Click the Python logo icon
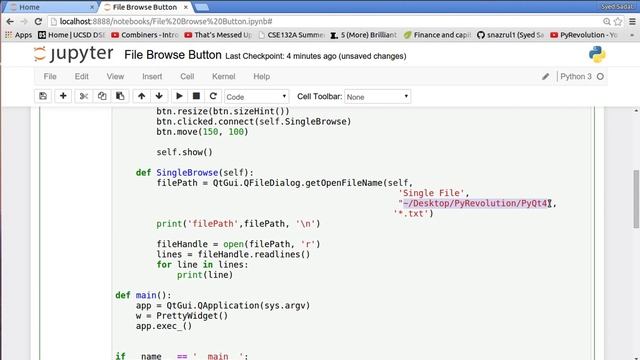Viewport: 640px width, 360px height. [x=597, y=55]
